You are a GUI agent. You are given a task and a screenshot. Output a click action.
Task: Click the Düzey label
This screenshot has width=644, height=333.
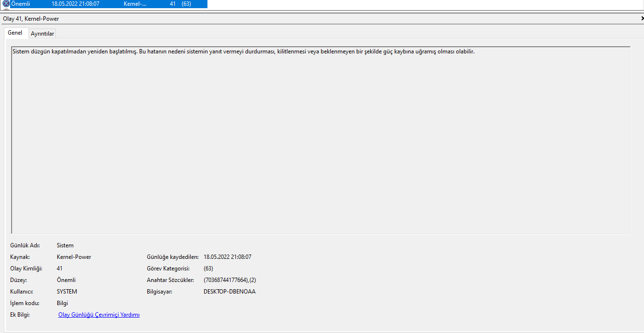[x=18, y=280]
